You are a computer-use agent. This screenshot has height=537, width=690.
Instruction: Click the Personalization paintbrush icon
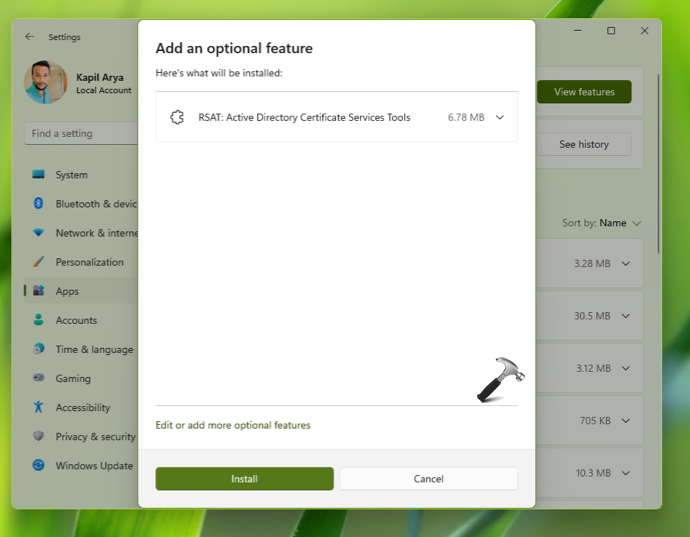click(38, 261)
